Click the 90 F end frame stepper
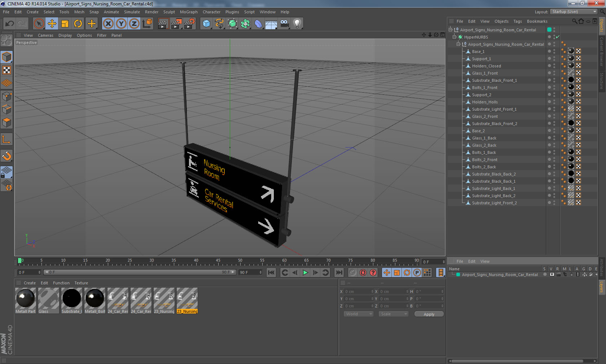The height and width of the screenshot is (364, 606). [x=260, y=272]
